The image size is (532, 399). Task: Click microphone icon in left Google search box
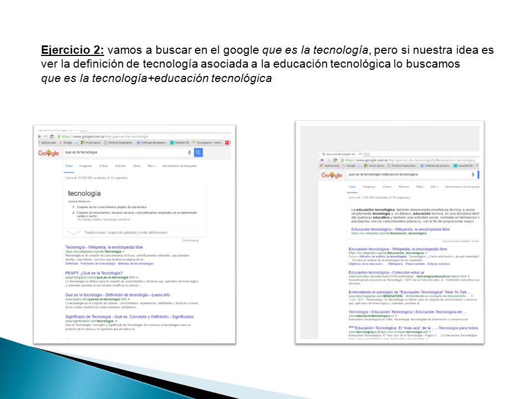pos(190,153)
